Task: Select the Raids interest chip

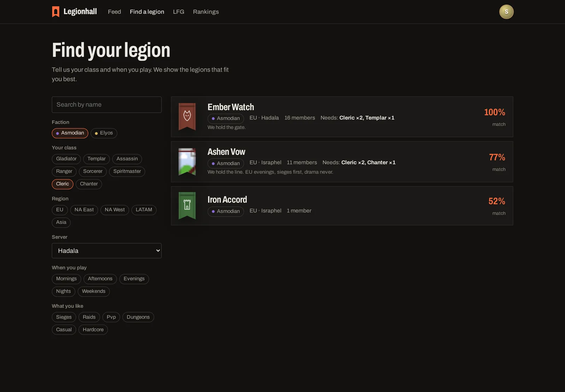Action: pyautogui.click(x=89, y=317)
